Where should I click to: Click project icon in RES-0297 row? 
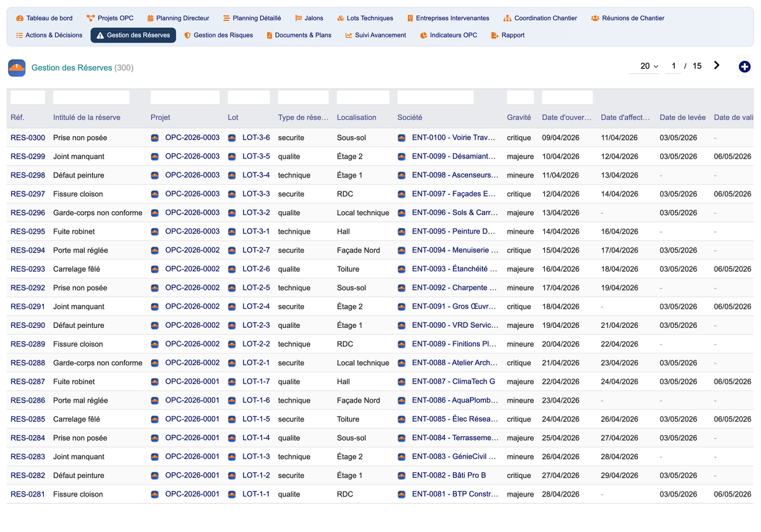[155, 194]
